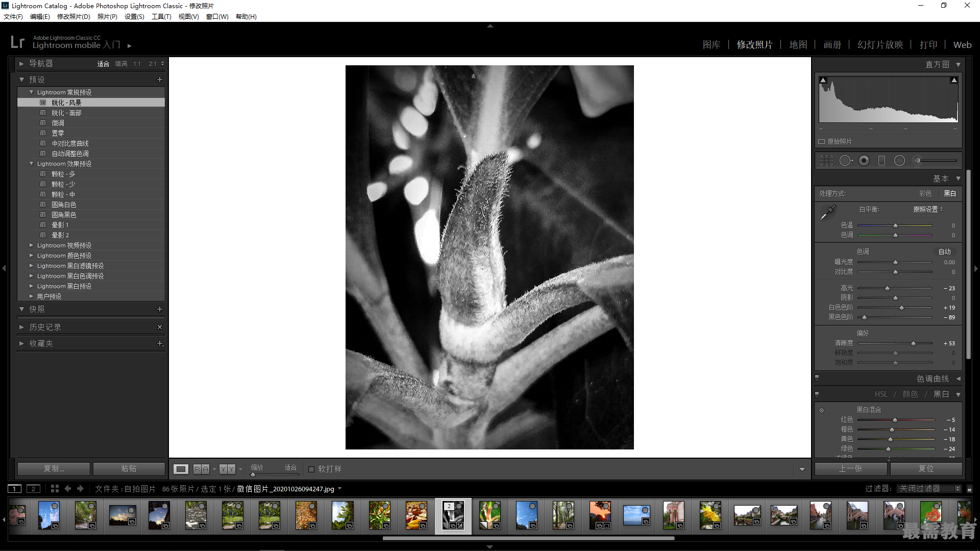This screenshot has height=551, width=980.
Task: Adjust the Blacks slider handle
Action: [864, 317]
